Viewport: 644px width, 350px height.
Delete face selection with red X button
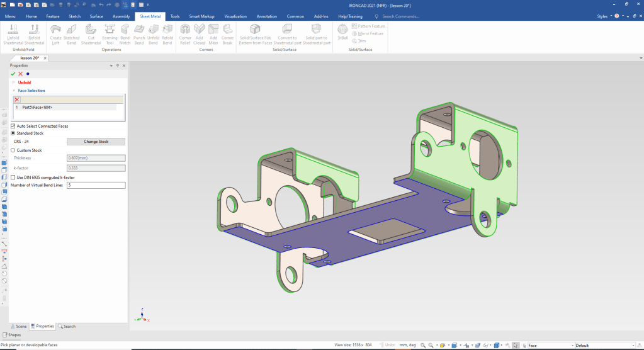[x=17, y=99]
